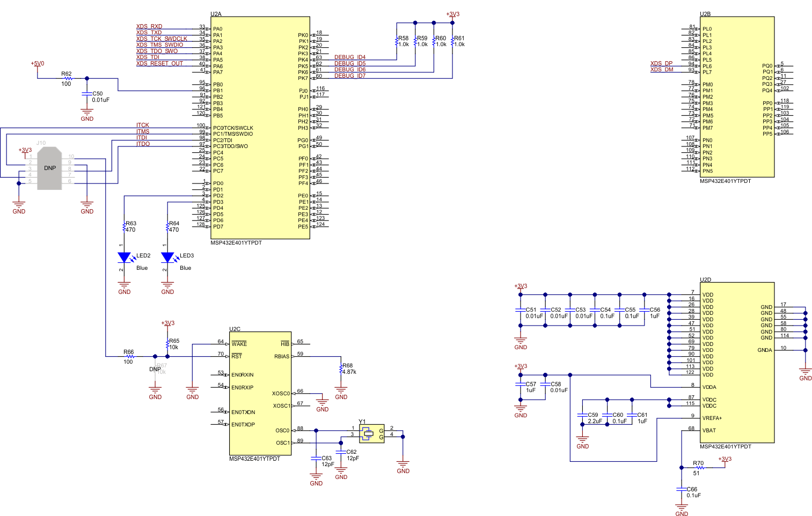Select the C57 capacitor symbol
The image size is (812, 516).
tap(520, 384)
